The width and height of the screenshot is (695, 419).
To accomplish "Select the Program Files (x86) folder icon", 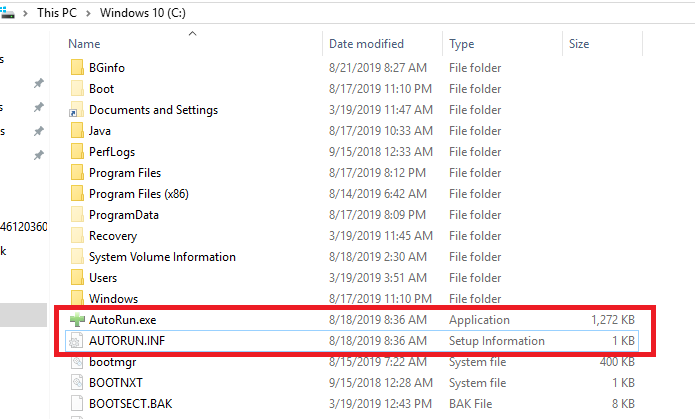I will pyautogui.click(x=77, y=194).
